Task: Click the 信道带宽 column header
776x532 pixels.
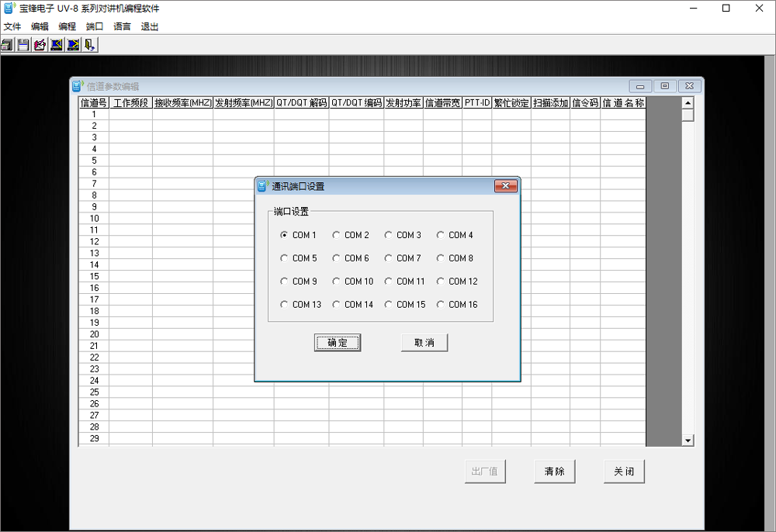Action: point(442,103)
